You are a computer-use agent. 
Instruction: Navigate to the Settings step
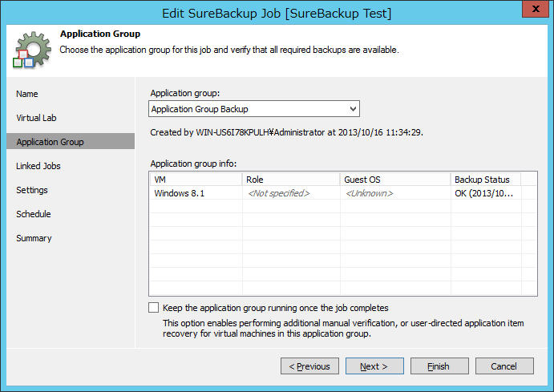(32, 190)
